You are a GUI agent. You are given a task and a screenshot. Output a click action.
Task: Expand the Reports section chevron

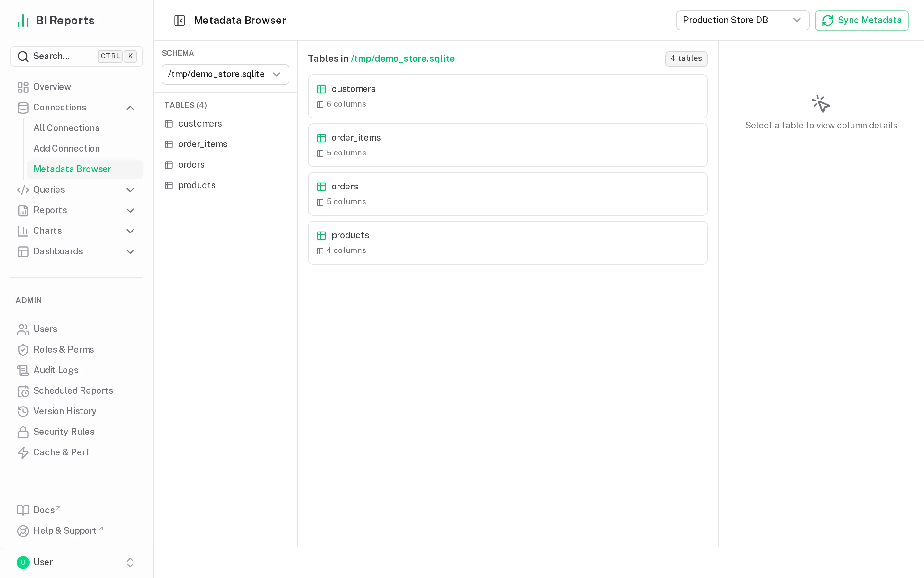(x=130, y=211)
